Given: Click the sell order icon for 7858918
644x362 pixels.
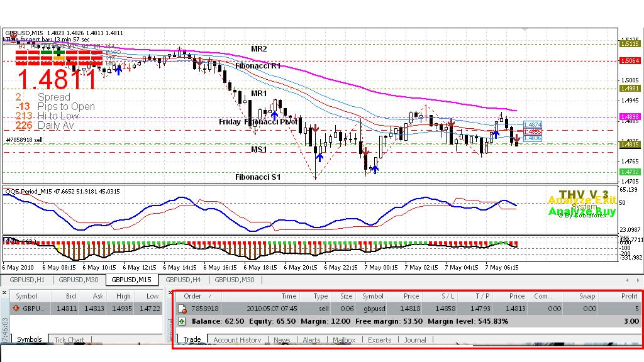Looking at the screenshot, I should [x=182, y=309].
